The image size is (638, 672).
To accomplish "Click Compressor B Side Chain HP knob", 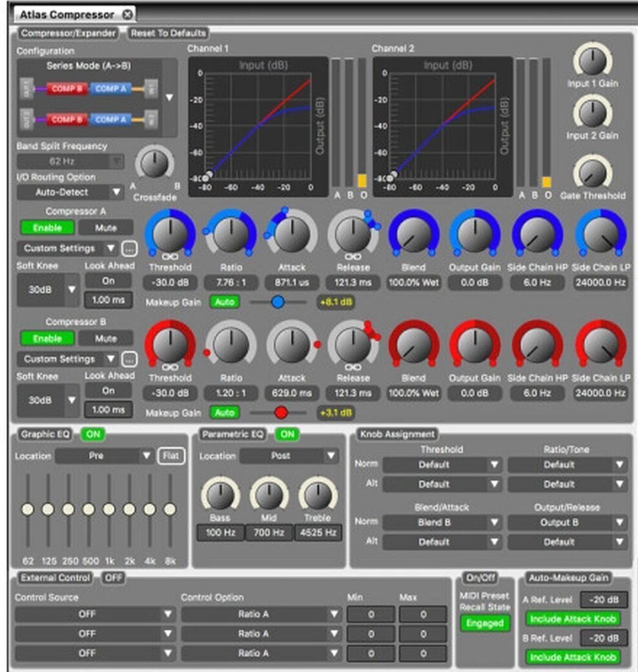I will pos(537,343).
